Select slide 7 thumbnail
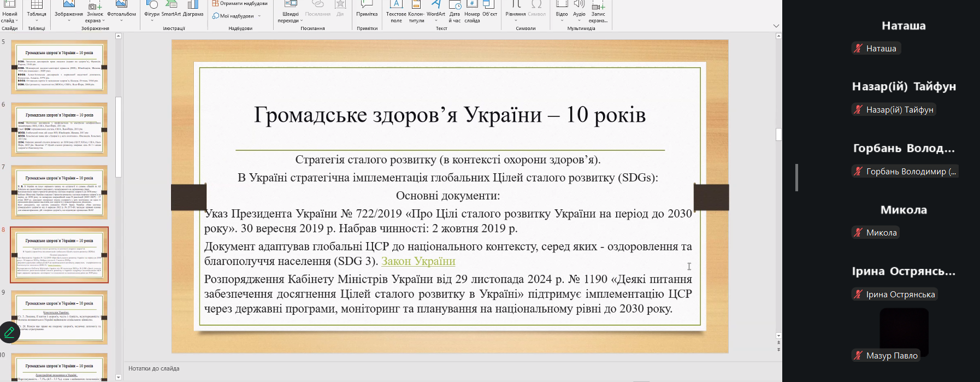 (60, 192)
